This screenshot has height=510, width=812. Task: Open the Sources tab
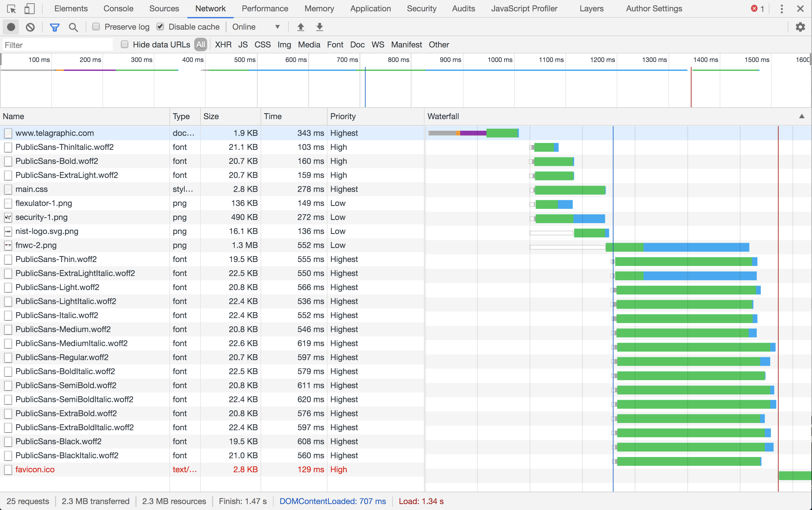tap(164, 9)
